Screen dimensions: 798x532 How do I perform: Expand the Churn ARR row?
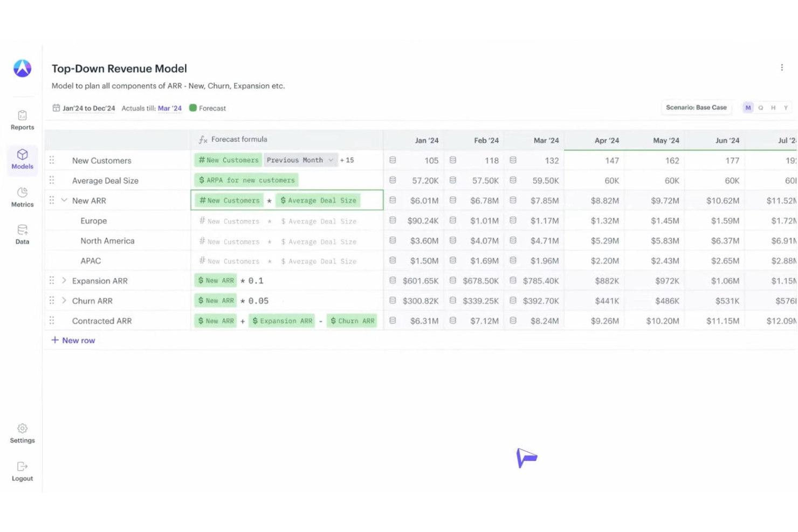pos(64,300)
